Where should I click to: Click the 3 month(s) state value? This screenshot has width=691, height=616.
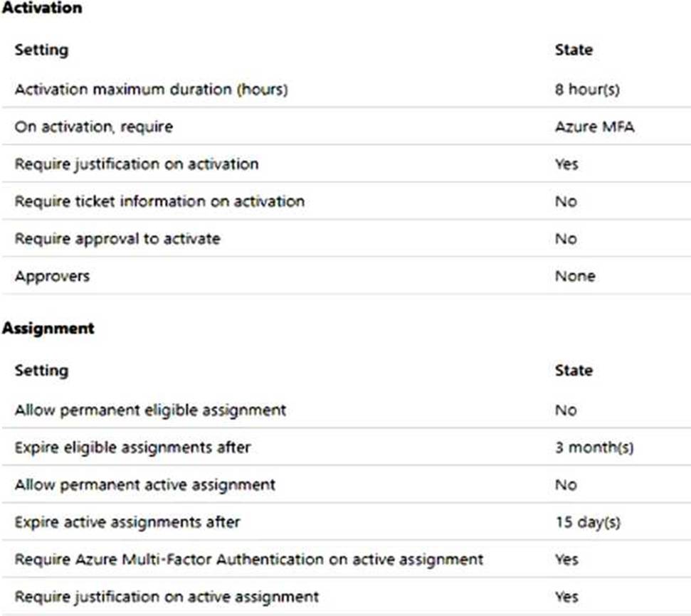594,447
